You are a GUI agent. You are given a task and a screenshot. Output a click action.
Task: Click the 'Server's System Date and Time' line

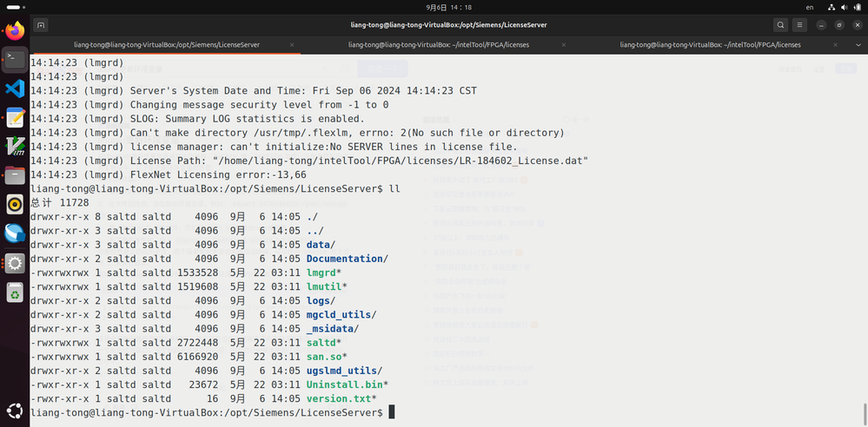(254, 91)
